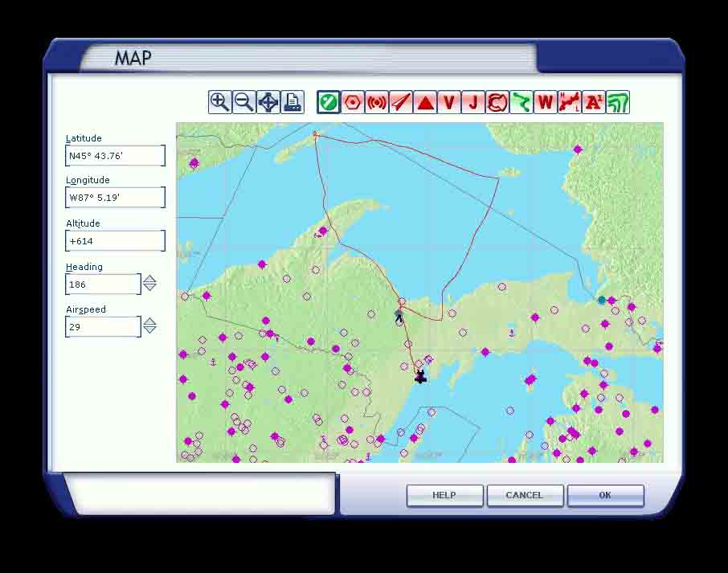This screenshot has height=573, width=728.
Task: Toggle ILS feathers display icon
Action: click(x=400, y=102)
